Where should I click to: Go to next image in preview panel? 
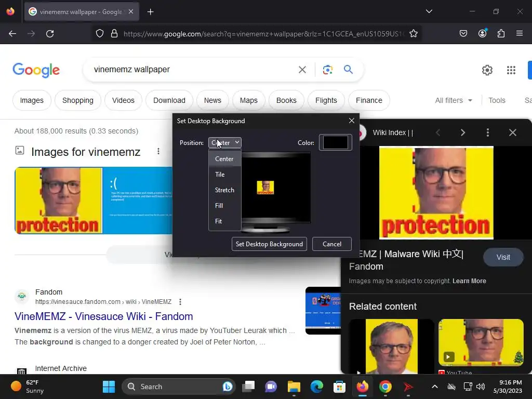click(462, 132)
